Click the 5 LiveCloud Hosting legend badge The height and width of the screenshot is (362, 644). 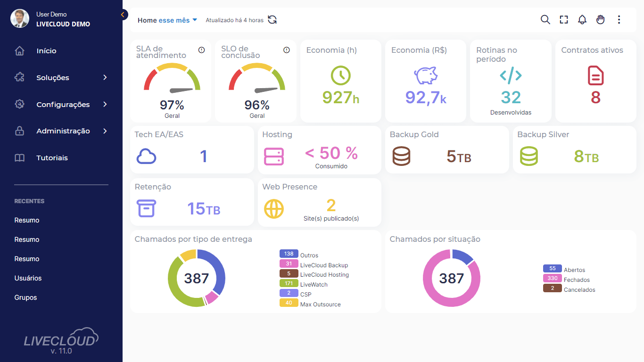click(x=289, y=273)
